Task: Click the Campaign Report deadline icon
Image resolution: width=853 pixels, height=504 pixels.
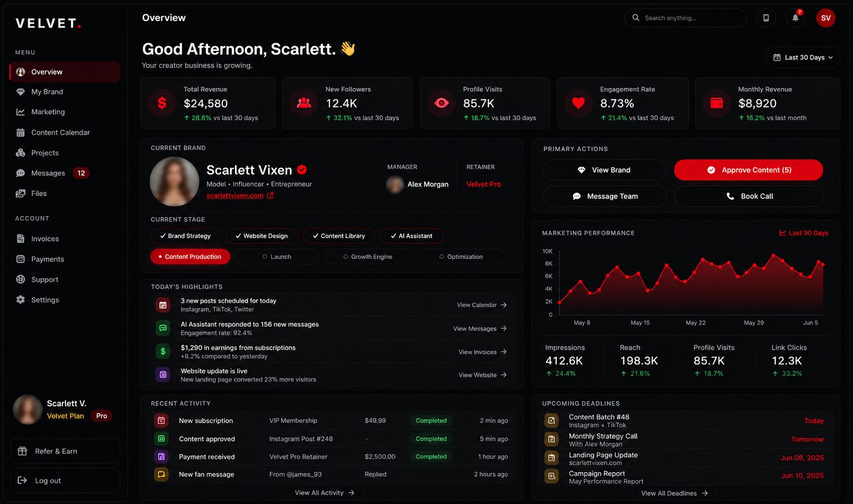Action: tap(551, 476)
